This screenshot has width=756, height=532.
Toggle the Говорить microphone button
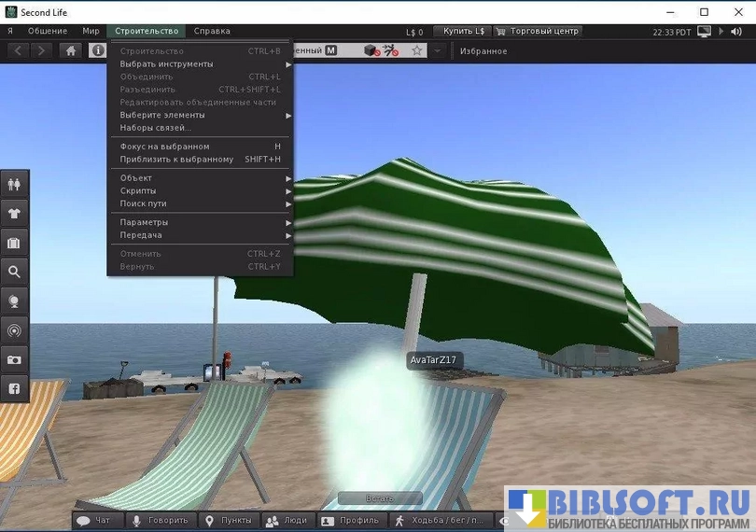tap(160, 520)
